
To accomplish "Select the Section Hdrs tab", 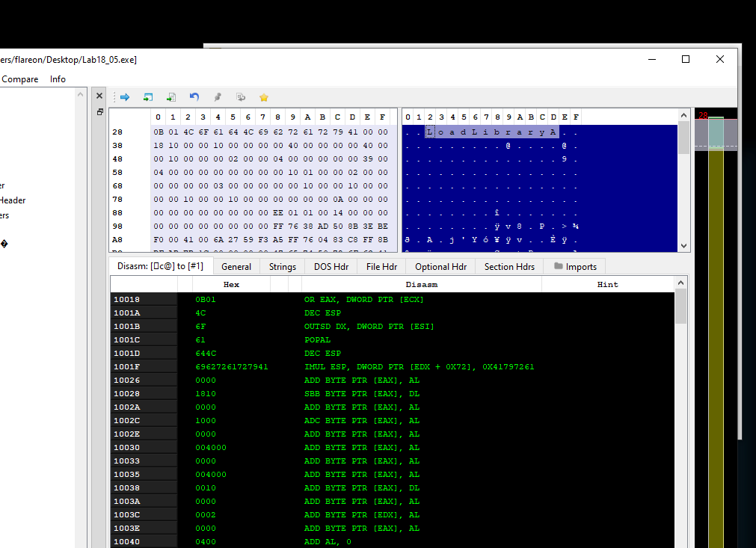I will pyautogui.click(x=509, y=267).
